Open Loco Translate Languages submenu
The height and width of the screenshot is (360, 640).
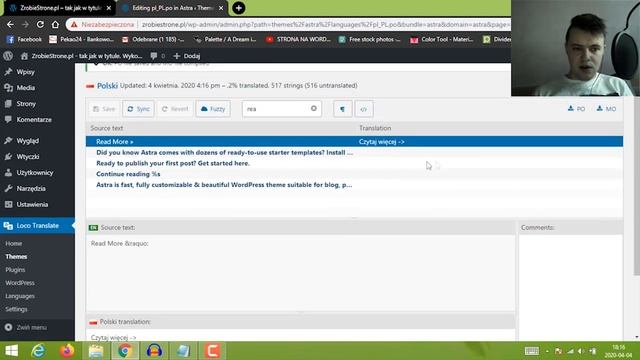(x=20, y=296)
